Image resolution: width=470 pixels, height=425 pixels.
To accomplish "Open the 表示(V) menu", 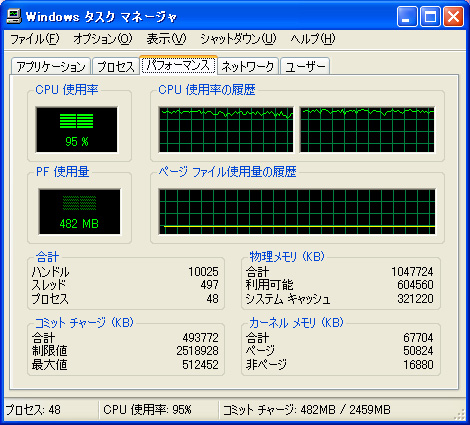I will [x=166, y=39].
